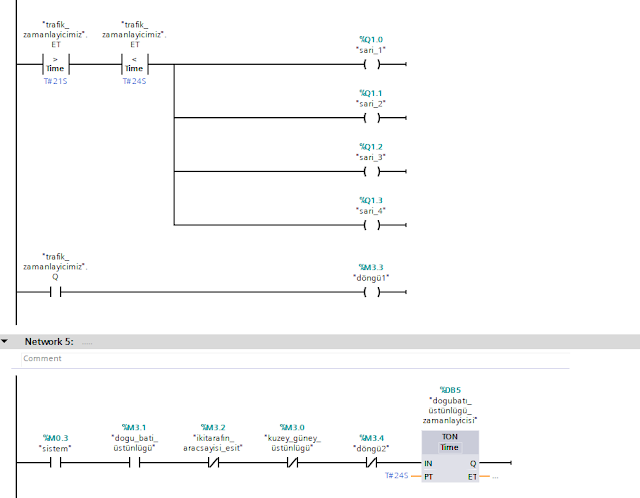The image size is (640, 498).
Task: Select the döngü2 normally closed contact
Action: (x=371, y=462)
